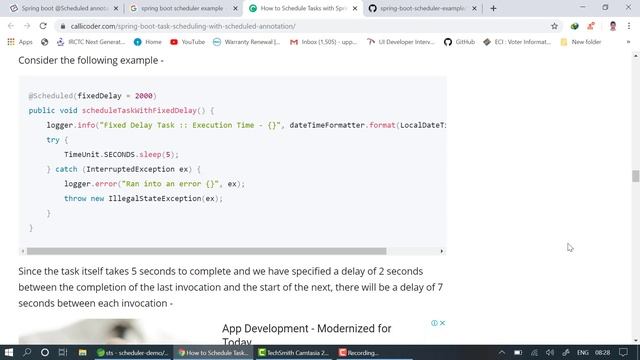Open the GitHub spring-boot-scheduler-example tab
640x360 pixels.
pyautogui.click(x=422, y=8)
